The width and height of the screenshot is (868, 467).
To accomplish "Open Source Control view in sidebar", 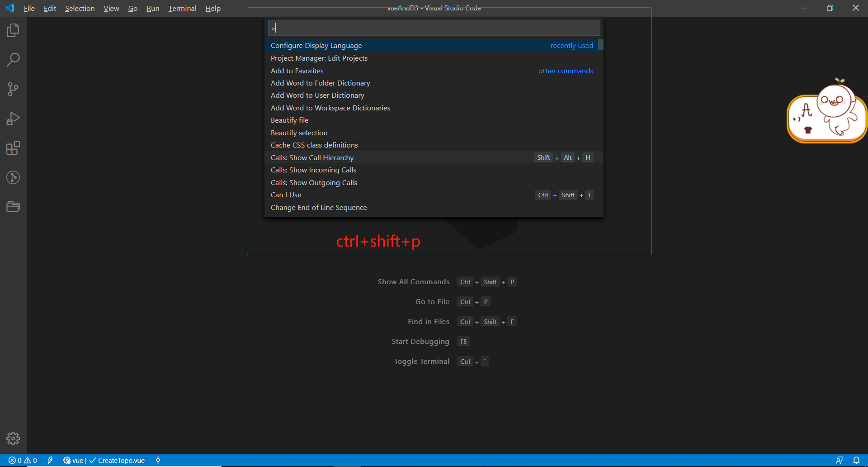I will click(x=13, y=89).
